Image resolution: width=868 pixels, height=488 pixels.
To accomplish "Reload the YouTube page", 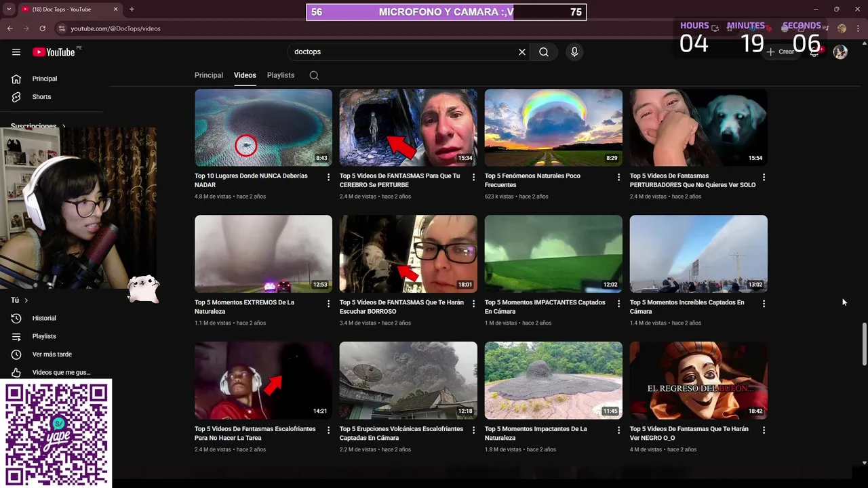I will tap(42, 28).
